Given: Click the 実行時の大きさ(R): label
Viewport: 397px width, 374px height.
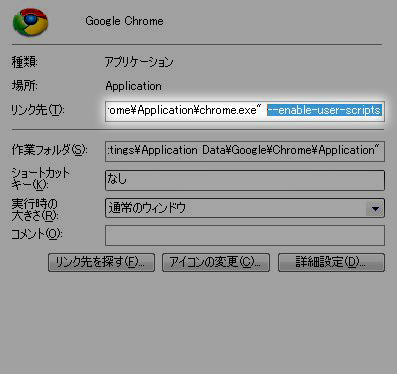Looking at the screenshot, I should coord(35,210).
